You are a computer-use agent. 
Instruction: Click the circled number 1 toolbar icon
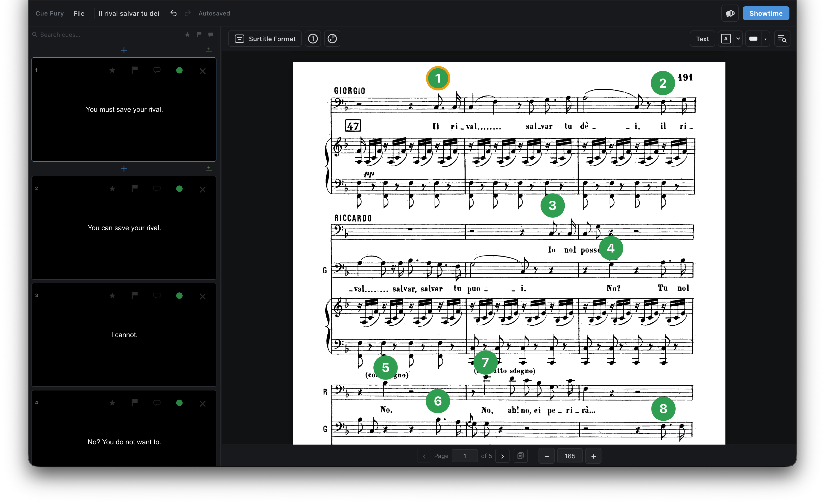tap(313, 39)
